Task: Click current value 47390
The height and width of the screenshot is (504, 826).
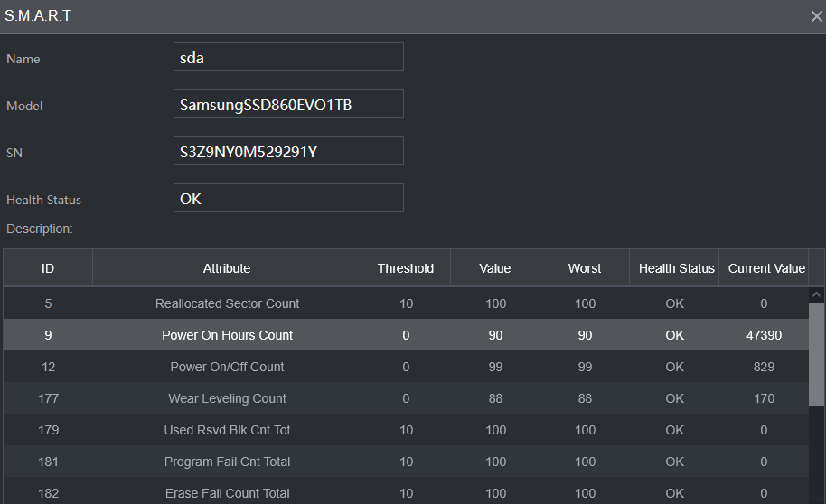Action: [764, 335]
